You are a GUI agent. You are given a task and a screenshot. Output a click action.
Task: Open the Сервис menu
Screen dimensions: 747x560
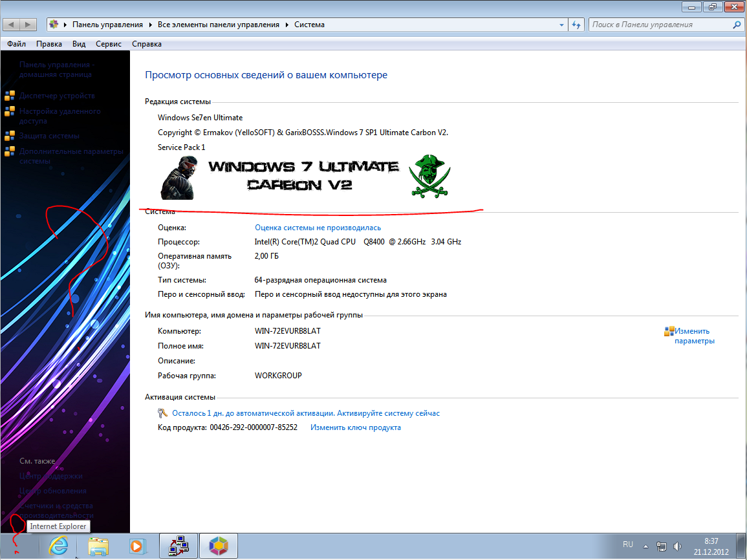tap(109, 44)
